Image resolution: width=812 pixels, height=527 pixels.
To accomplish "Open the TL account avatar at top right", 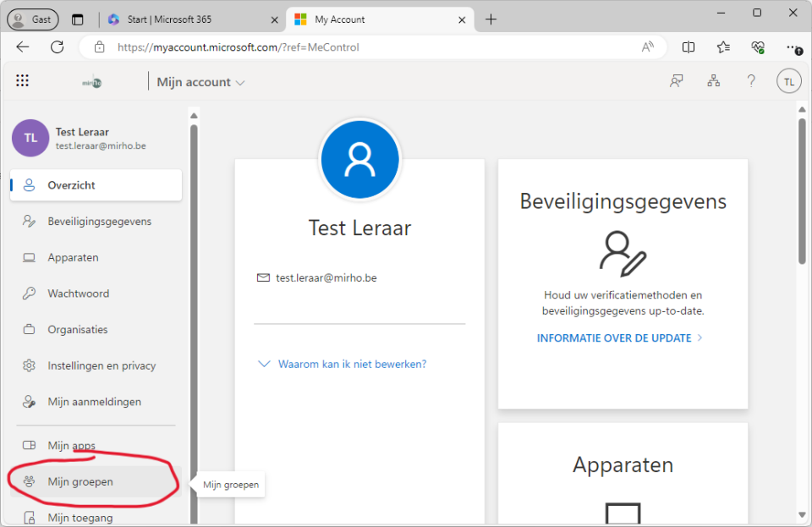I will pyautogui.click(x=788, y=81).
